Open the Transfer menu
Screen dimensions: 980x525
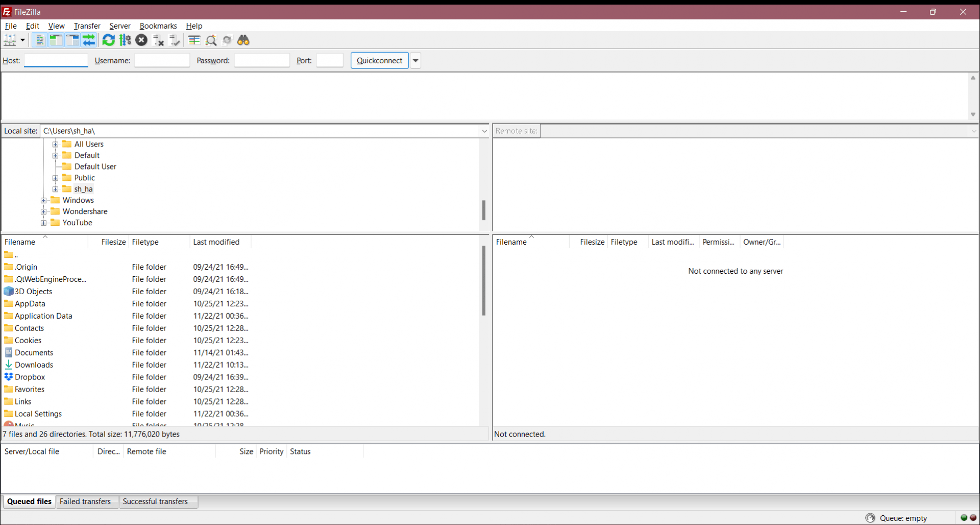[x=87, y=26]
